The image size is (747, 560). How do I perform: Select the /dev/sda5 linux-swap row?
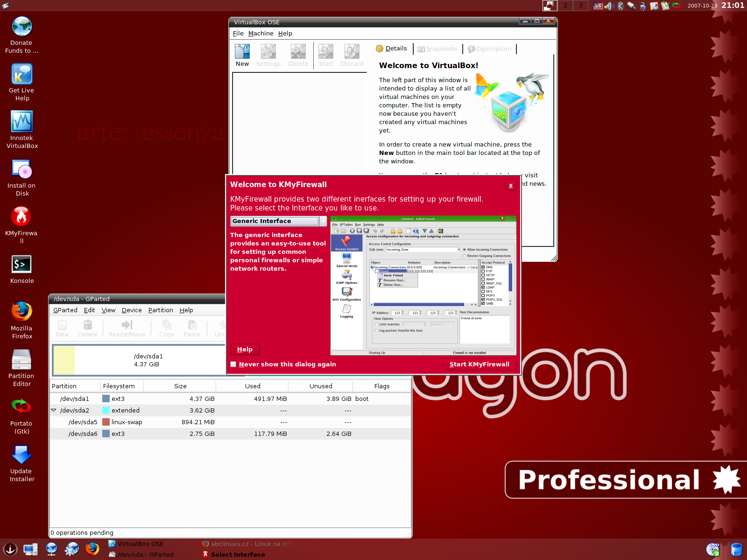[x=231, y=422]
